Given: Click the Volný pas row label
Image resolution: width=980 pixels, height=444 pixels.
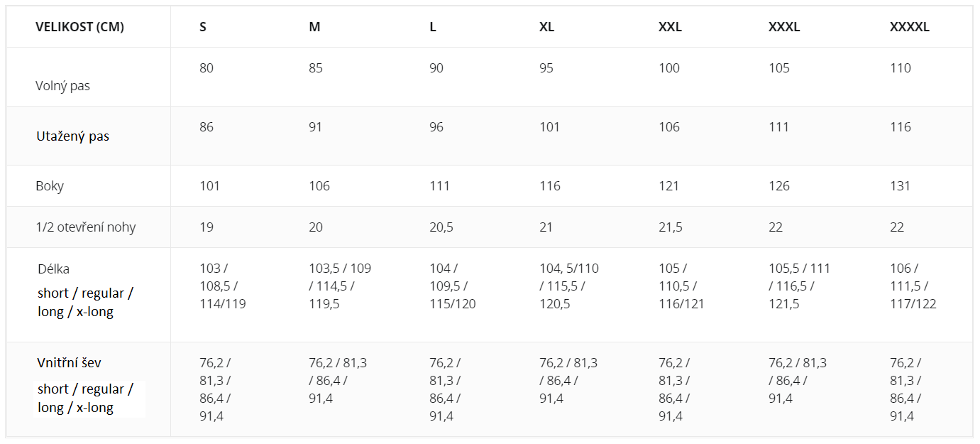Looking at the screenshot, I should pyautogui.click(x=62, y=86).
